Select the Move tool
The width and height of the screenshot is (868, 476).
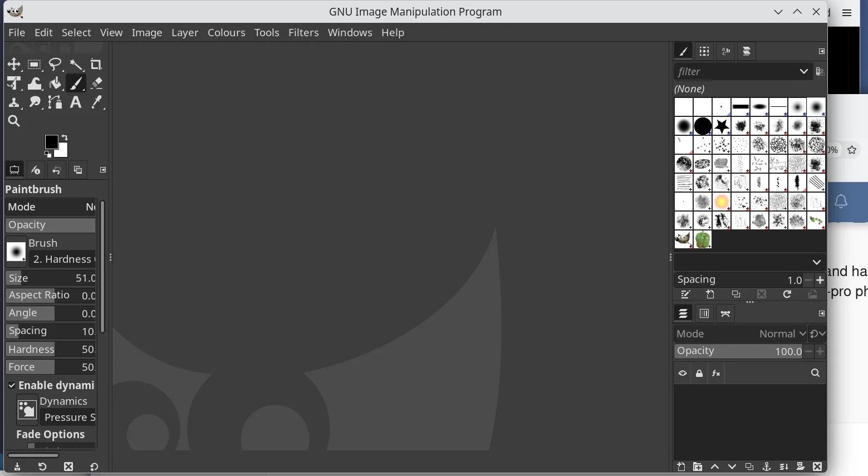[14, 65]
